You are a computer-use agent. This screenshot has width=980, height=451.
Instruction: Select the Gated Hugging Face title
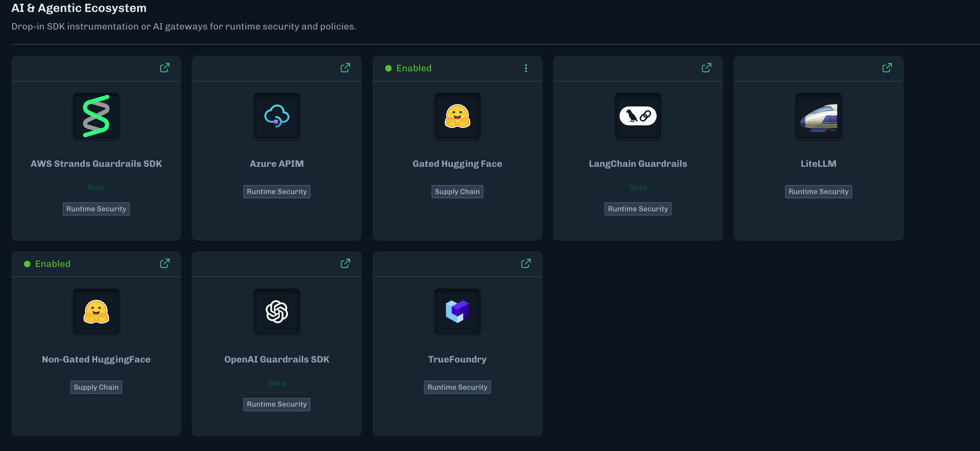tap(457, 164)
